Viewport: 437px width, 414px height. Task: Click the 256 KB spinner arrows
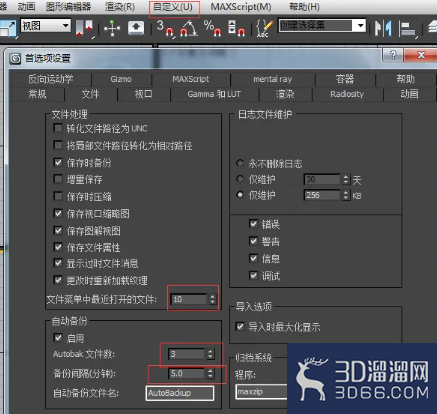346,195
